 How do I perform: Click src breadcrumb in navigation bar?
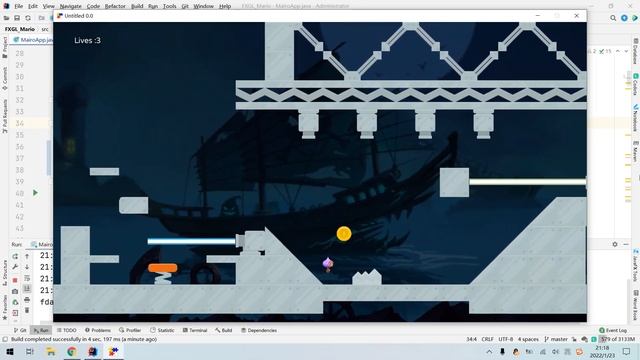[x=45, y=29]
